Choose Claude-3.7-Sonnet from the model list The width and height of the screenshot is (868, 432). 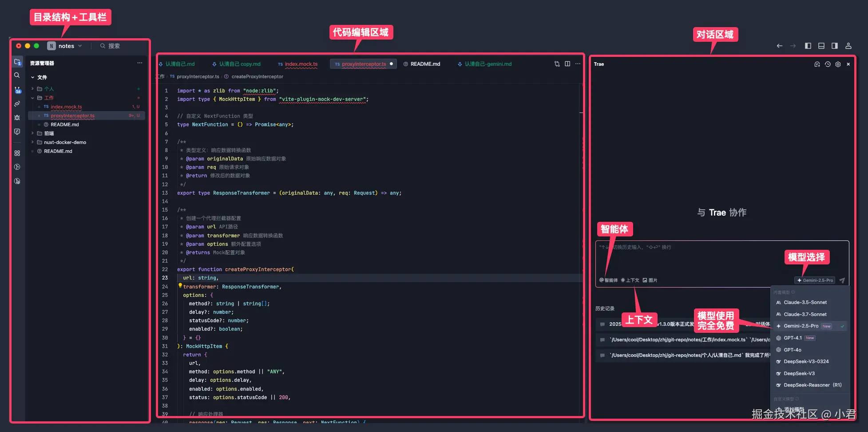(810, 314)
